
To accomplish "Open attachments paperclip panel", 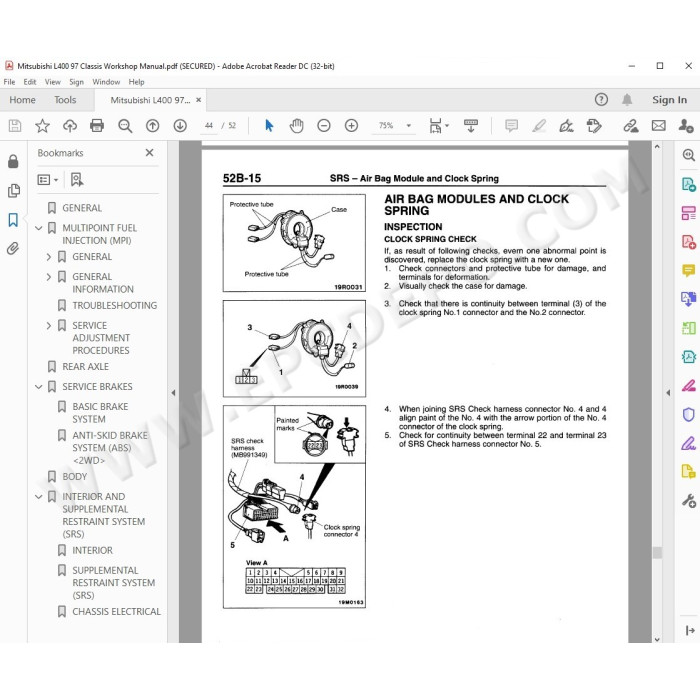I will (x=13, y=249).
